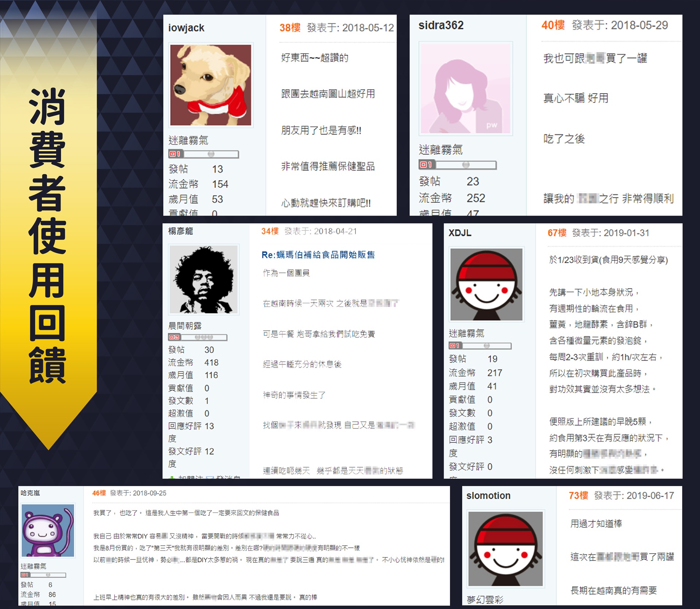The width and height of the screenshot is (700, 609).
Task: Open the slomotion username link
Action: 488,496
